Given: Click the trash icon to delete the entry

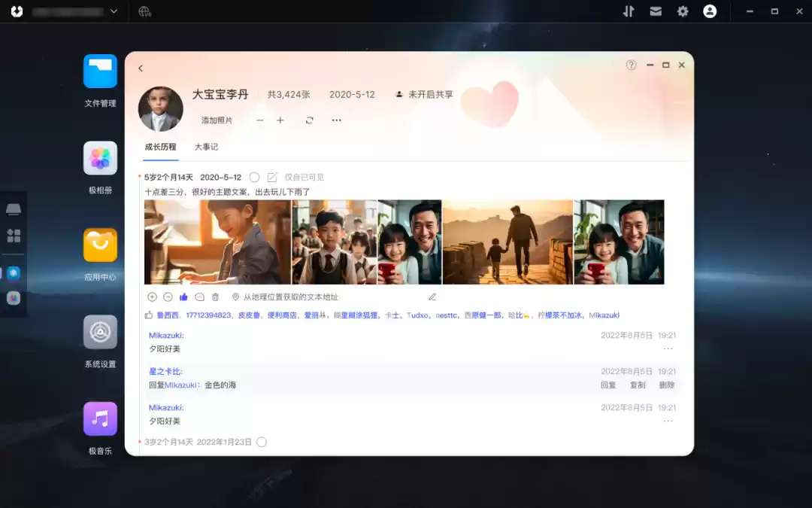Looking at the screenshot, I should [x=216, y=297].
